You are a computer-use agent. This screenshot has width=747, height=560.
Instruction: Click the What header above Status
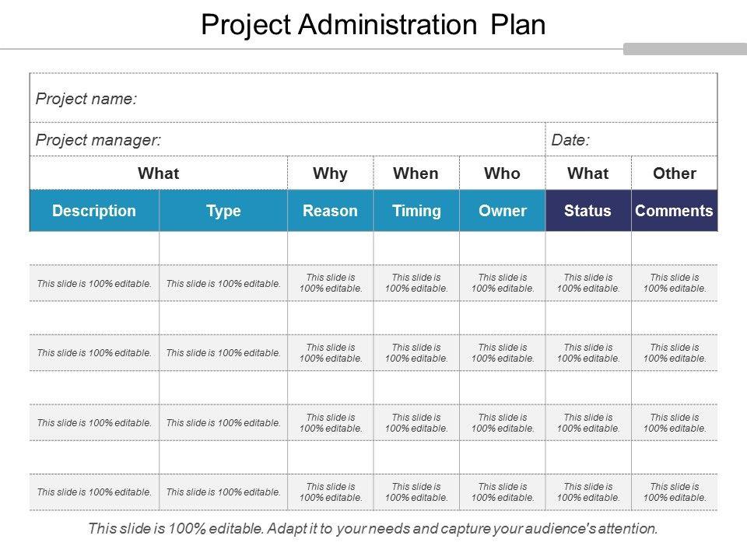point(588,173)
